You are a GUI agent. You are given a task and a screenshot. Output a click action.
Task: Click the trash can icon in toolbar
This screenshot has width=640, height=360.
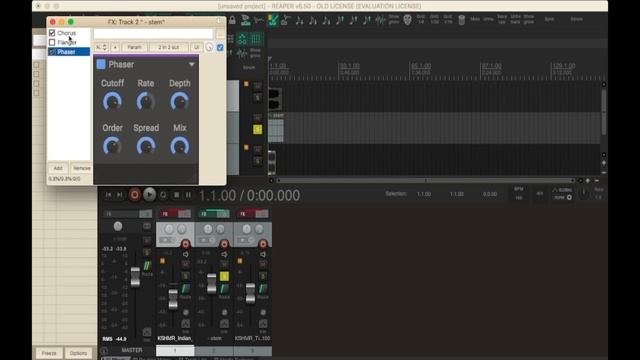tap(462, 20)
